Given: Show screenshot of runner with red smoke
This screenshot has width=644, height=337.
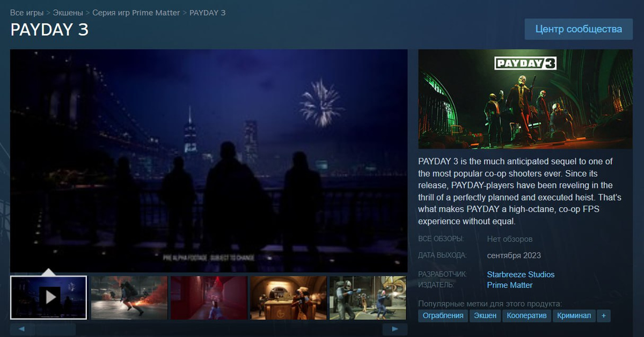Looking at the screenshot, I should coord(129,298).
